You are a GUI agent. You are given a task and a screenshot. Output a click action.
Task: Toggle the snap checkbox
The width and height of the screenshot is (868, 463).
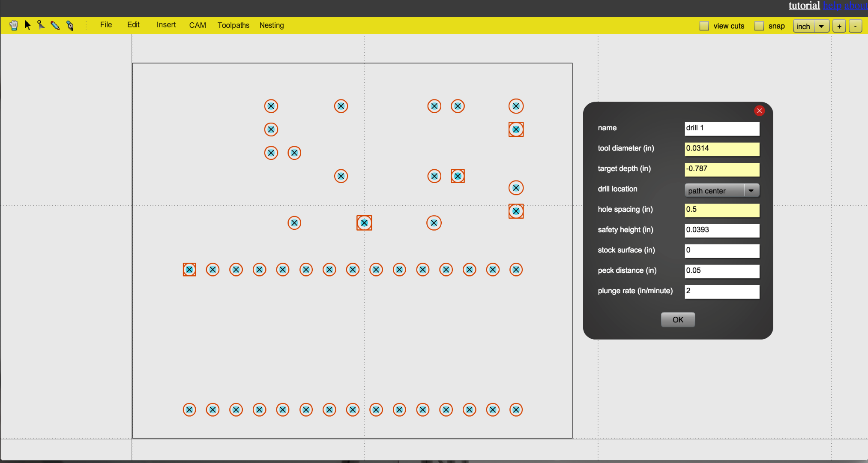point(759,26)
